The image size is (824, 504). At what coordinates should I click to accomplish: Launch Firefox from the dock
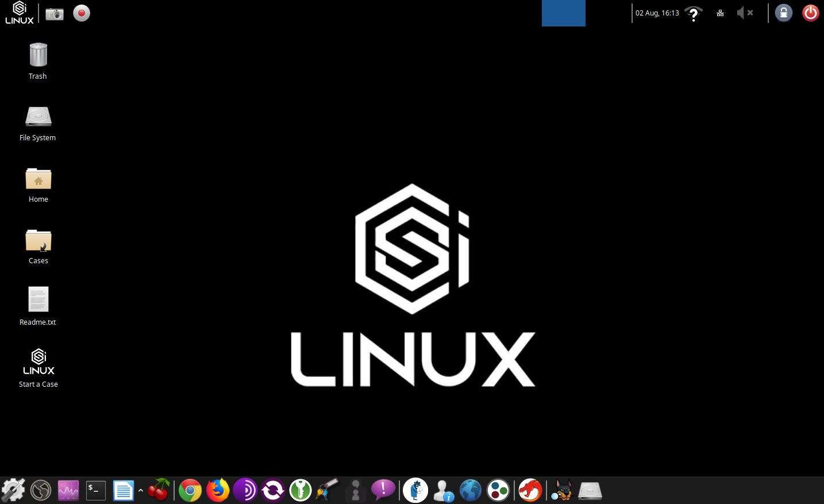point(218,490)
